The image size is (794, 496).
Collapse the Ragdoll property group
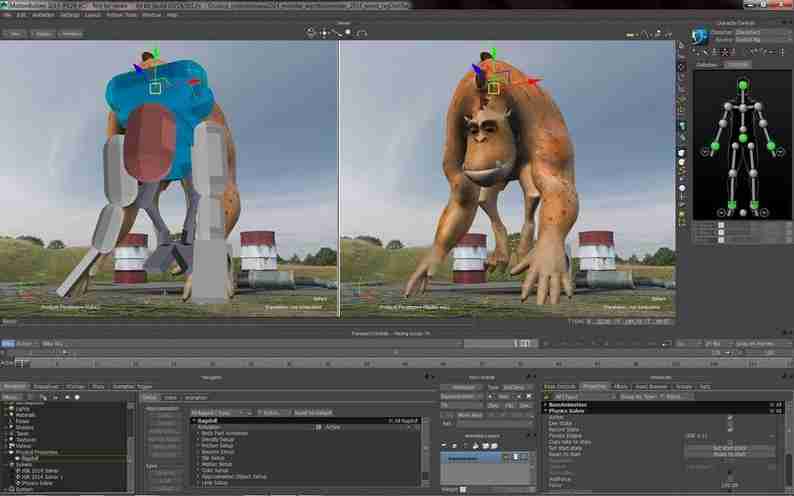[x=193, y=421]
